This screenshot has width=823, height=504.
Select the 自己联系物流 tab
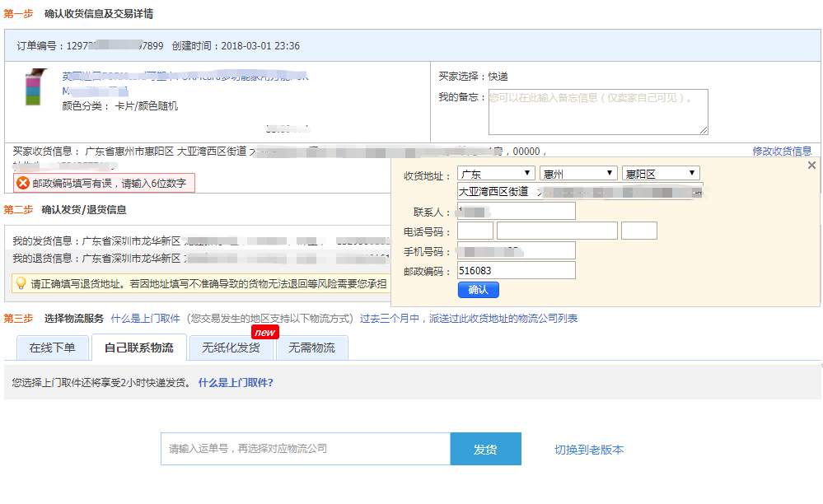(138, 348)
